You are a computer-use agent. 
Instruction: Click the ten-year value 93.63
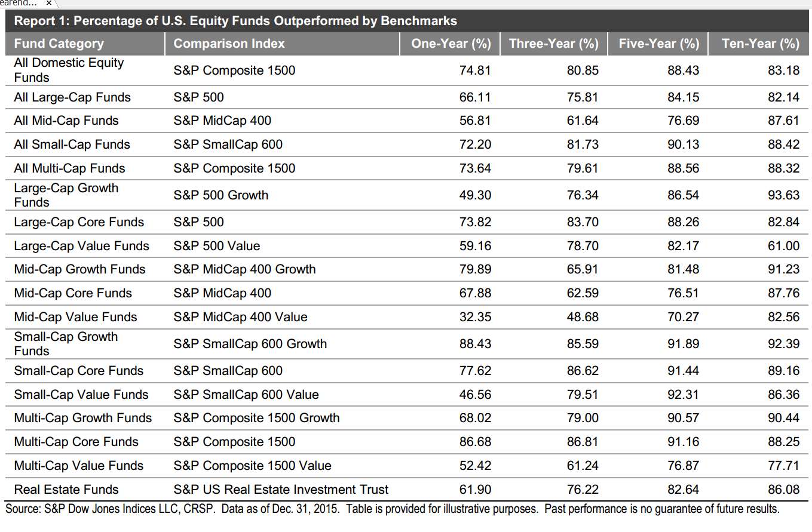pyautogui.click(x=783, y=195)
